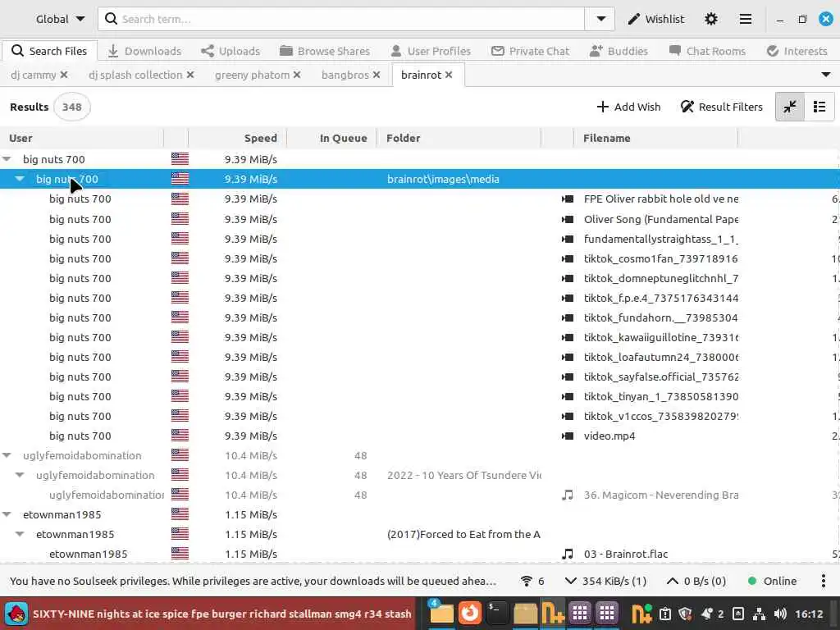Image resolution: width=840 pixels, height=630 pixels.
Task: Close the dj cammy search tab
Action: click(x=64, y=75)
